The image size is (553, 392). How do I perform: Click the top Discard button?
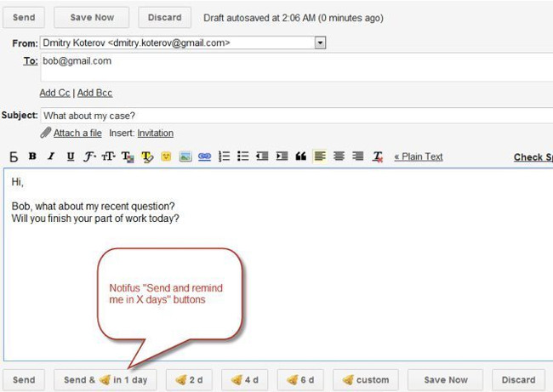pos(165,17)
